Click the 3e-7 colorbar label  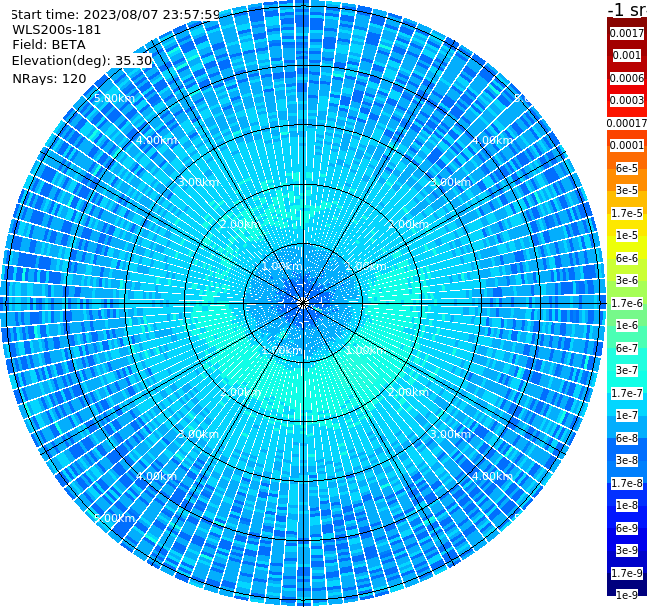click(627, 370)
